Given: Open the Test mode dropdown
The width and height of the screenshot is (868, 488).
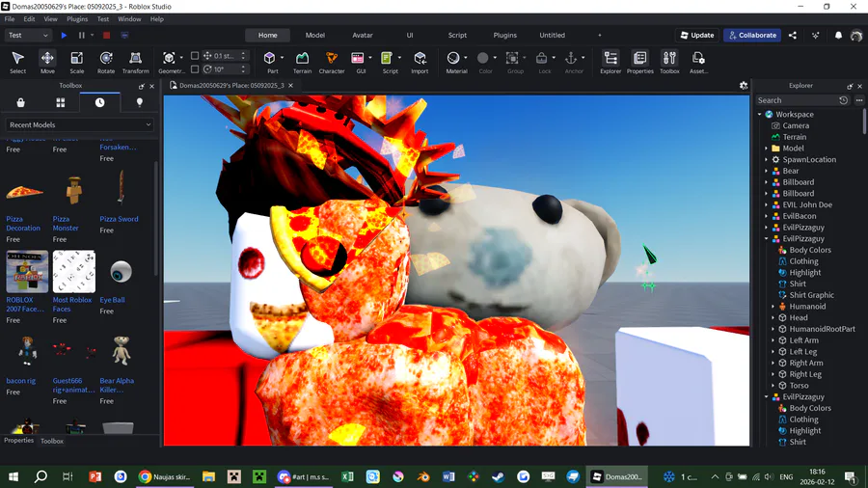Looking at the screenshot, I should pyautogui.click(x=28, y=35).
